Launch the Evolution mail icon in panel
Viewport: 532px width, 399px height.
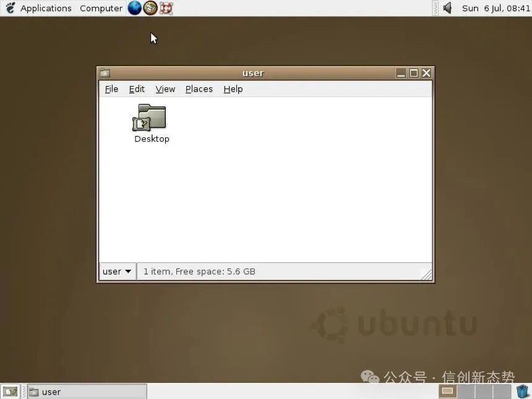(150, 8)
